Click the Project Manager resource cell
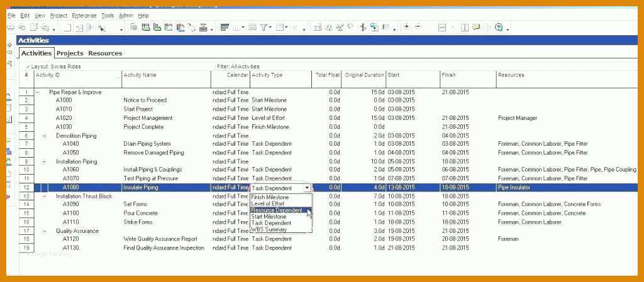The image size is (644, 282). click(518, 118)
